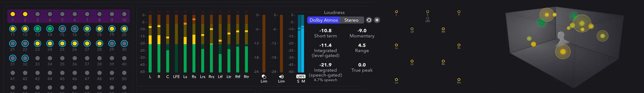Switch loudness view to Stereo
The width and height of the screenshot is (644, 93).
coord(351,20)
